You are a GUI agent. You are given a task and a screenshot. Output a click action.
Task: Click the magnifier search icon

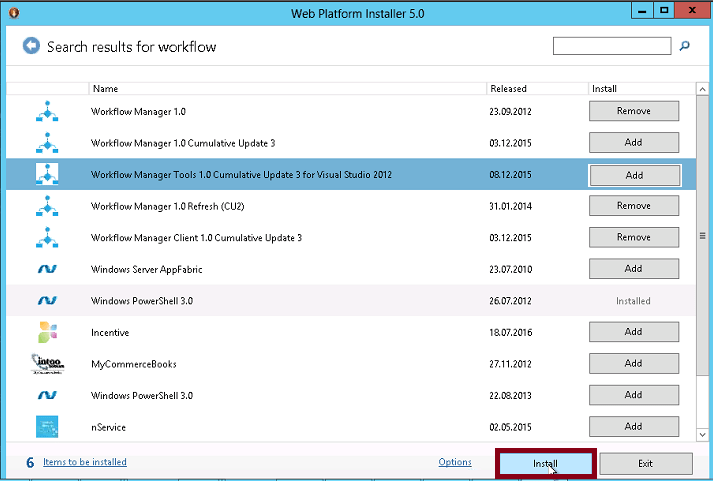point(685,46)
